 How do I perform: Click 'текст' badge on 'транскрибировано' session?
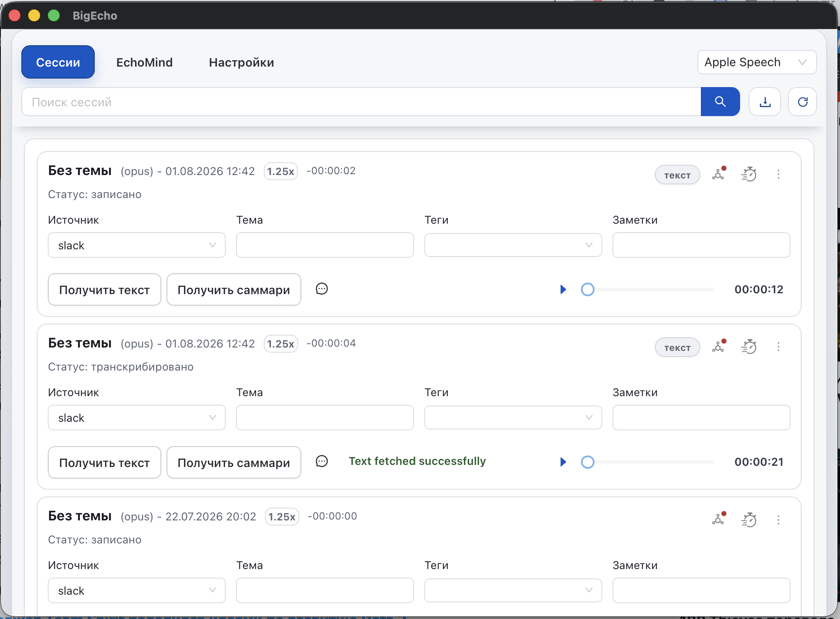(677, 347)
